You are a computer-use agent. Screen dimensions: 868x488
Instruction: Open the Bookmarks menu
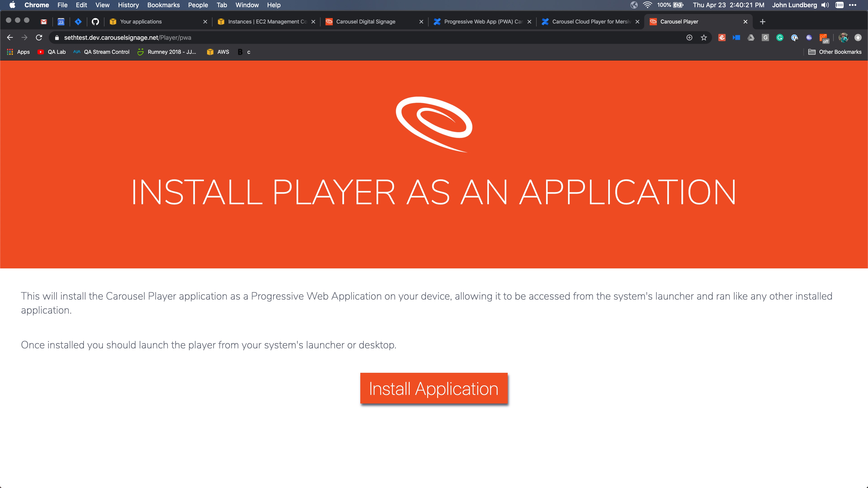(x=163, y=5)
